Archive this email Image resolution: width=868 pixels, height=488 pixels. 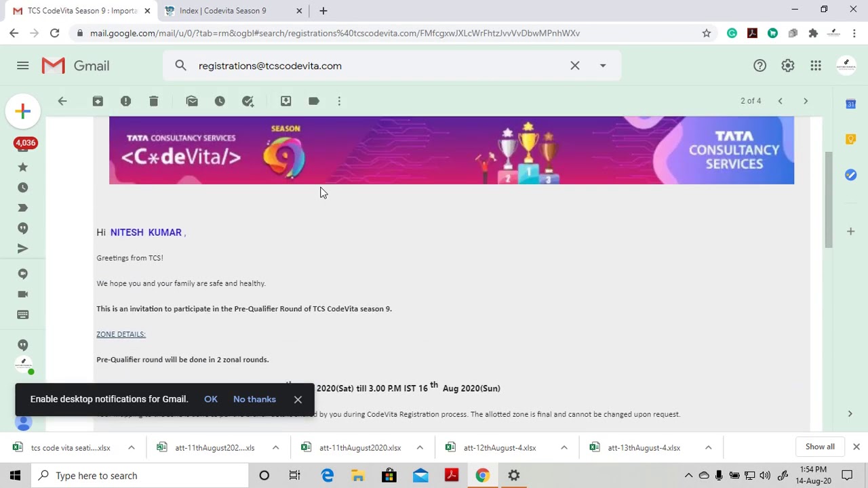click(x=98, y=101)
